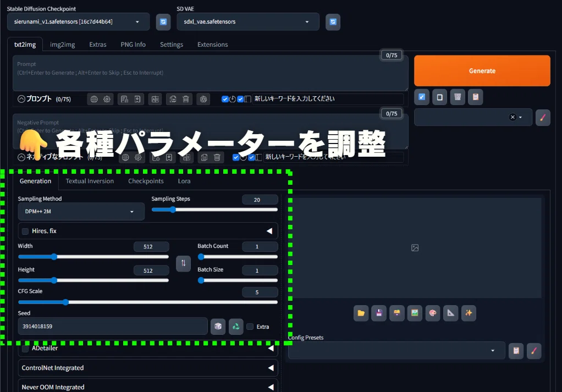Adjust the CFG Scale slider

(x=148, y=302)
